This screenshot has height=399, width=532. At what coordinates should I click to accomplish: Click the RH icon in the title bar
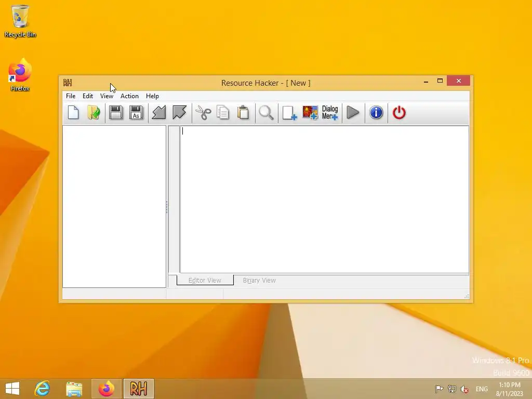68,83
